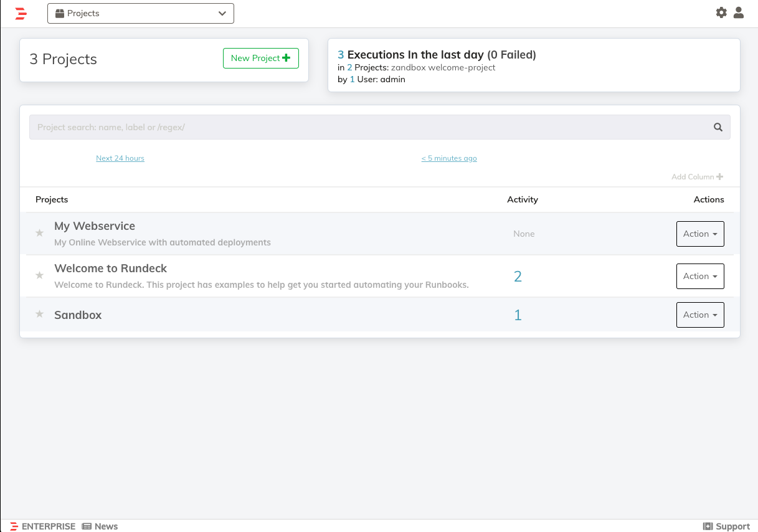Click the Actions column header
Screen dimensions: 758x532
[709, 199]
